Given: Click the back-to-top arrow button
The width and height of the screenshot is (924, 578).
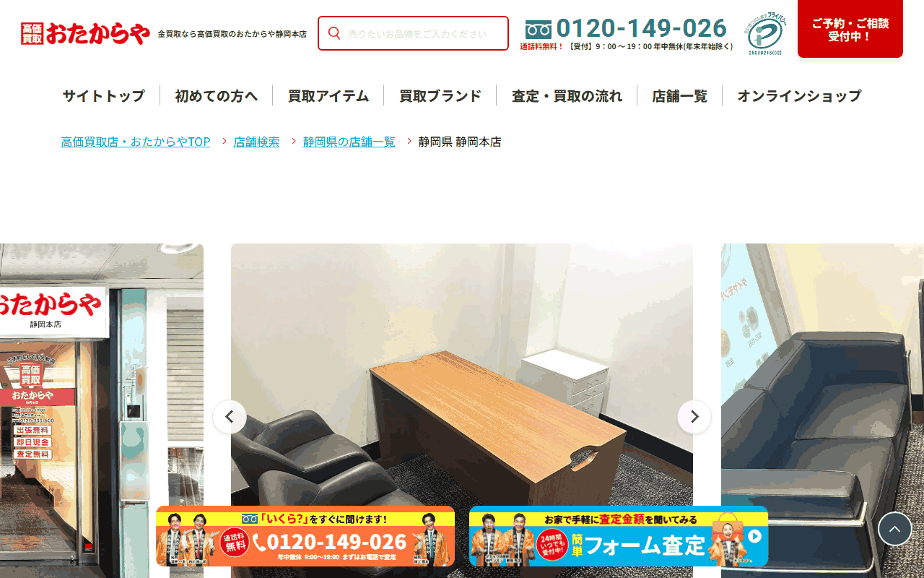Looking at the screenshot, I should pyautogui.click(x=895, y=529).
